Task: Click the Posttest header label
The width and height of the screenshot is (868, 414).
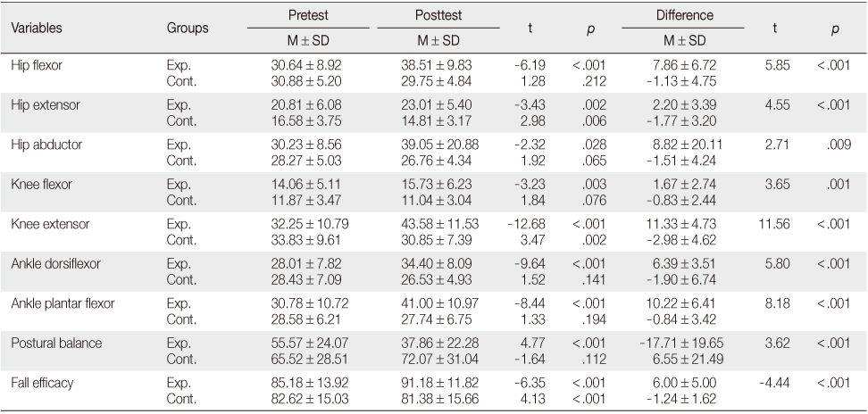Action: [438, 15]
